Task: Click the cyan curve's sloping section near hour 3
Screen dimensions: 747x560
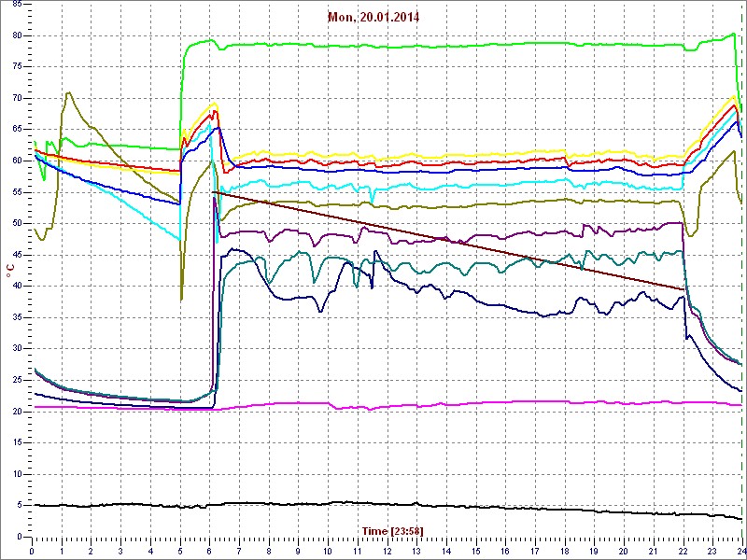Action: click(121, 202)
